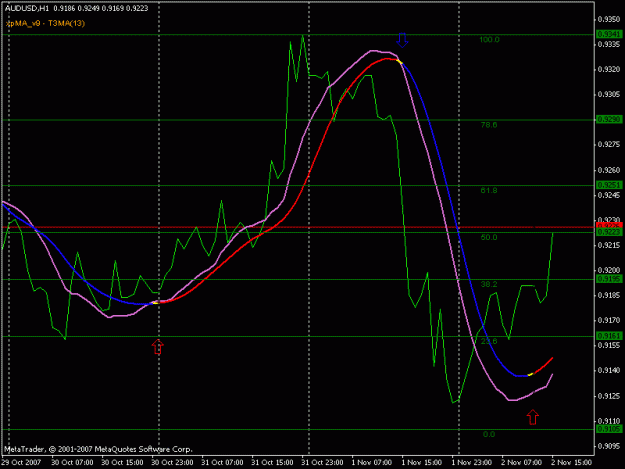Click 0.9320 on the price scale
The image size is (625, 469).
[609, 69]
